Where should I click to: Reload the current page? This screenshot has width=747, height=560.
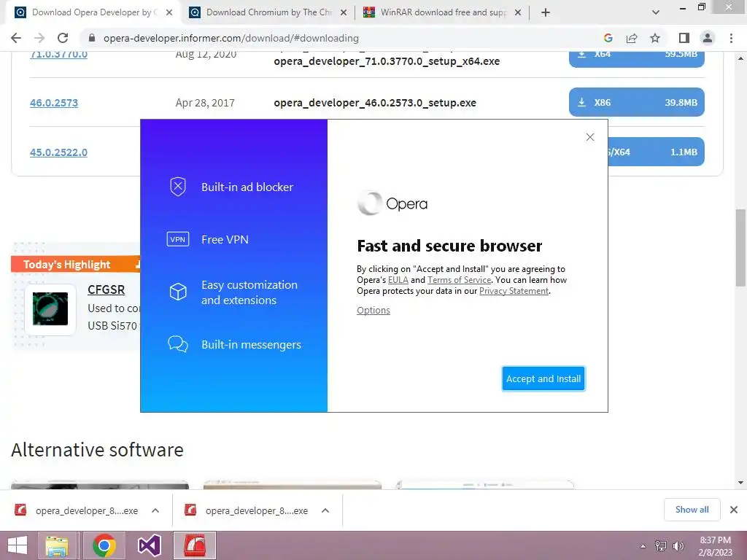[63, 38]
